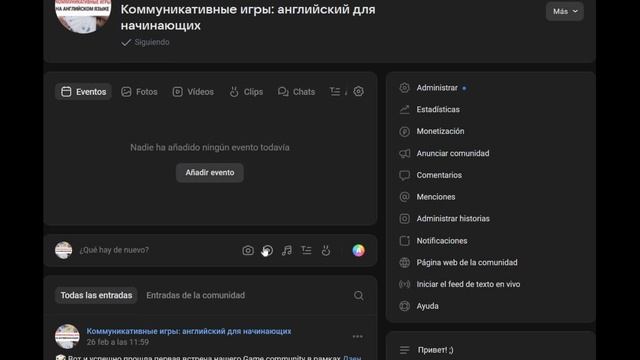Image resolution: width=640 pixels, height=360 pixels.
Task: Click 'Nadie ha añadido ningún evento todavía' text
Action: click(210, 147)
